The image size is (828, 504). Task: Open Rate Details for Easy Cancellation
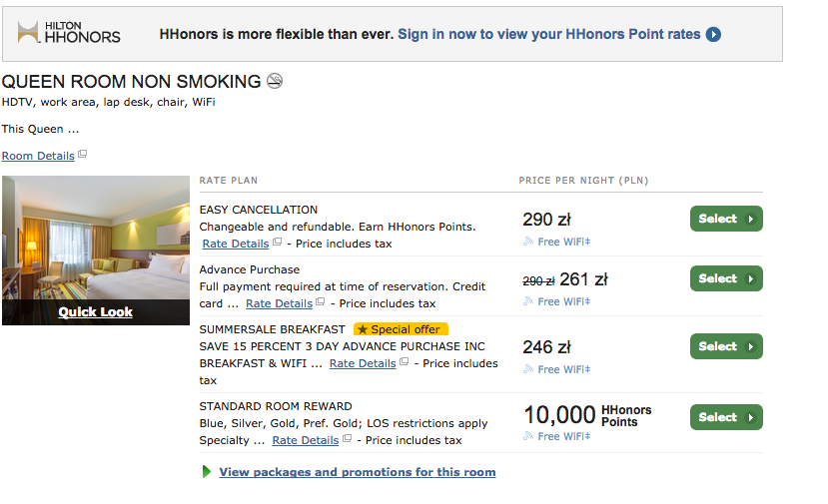tap(236, 244)
